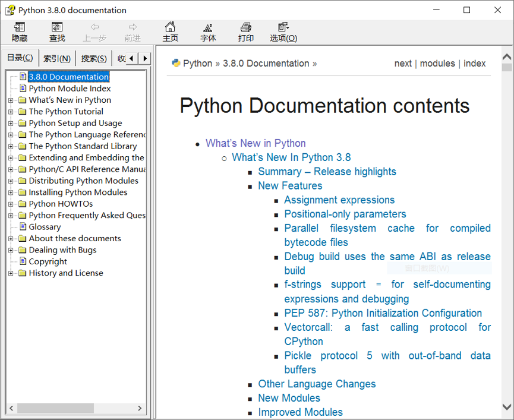514x420 pixels.
Task: Click folder icon of Installing Python Modules
Action: 23,192
